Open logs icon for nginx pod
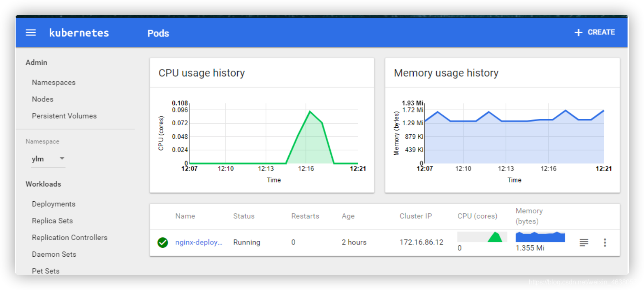644x290 pixels. click(584, 242)
